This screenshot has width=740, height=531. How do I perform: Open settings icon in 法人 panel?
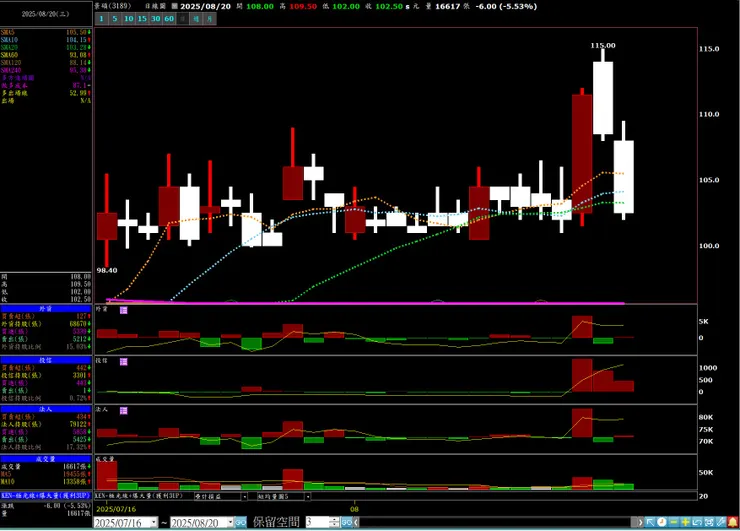pos(124,411)
